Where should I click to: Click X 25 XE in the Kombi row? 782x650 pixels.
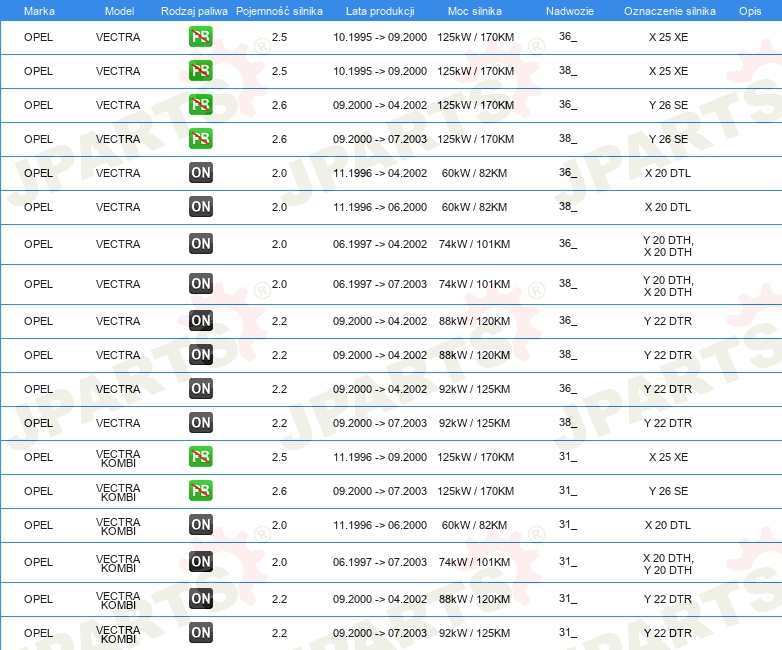pyautogui.click(x=668, y=457)
